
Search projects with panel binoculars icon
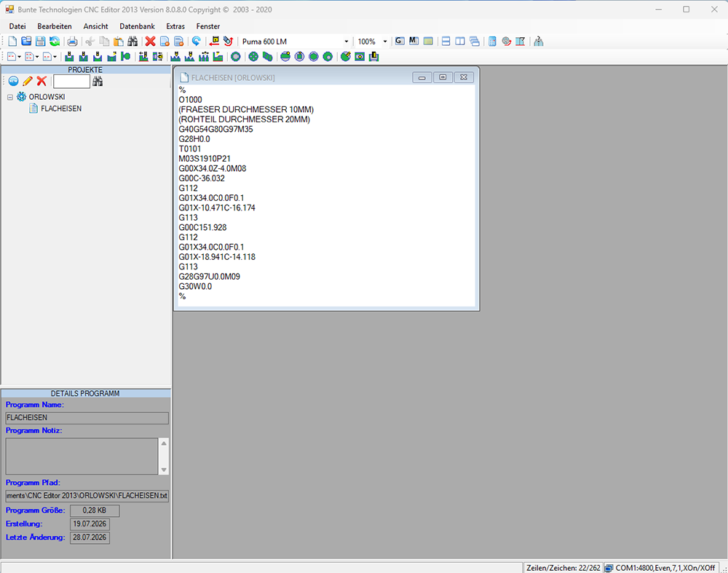click(x=98, y=82)
